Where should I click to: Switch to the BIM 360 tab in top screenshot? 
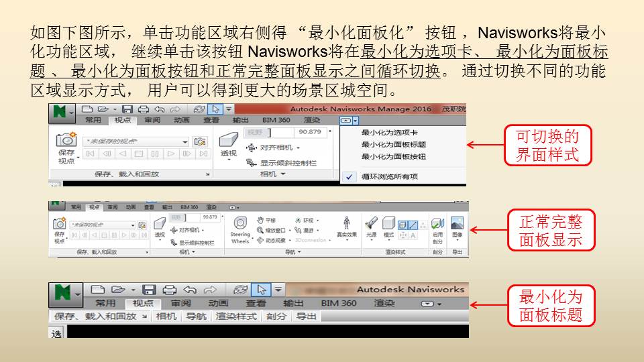[x=276, y=120]
